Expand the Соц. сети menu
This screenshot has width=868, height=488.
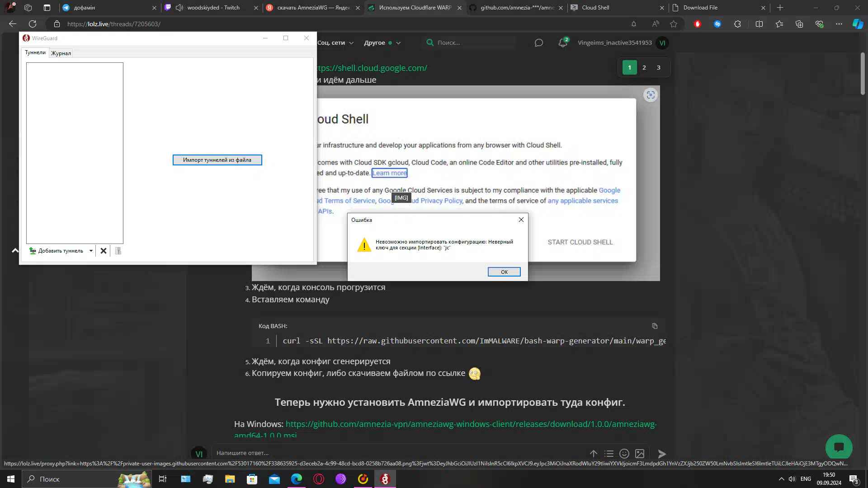click(x=335, y=43)
